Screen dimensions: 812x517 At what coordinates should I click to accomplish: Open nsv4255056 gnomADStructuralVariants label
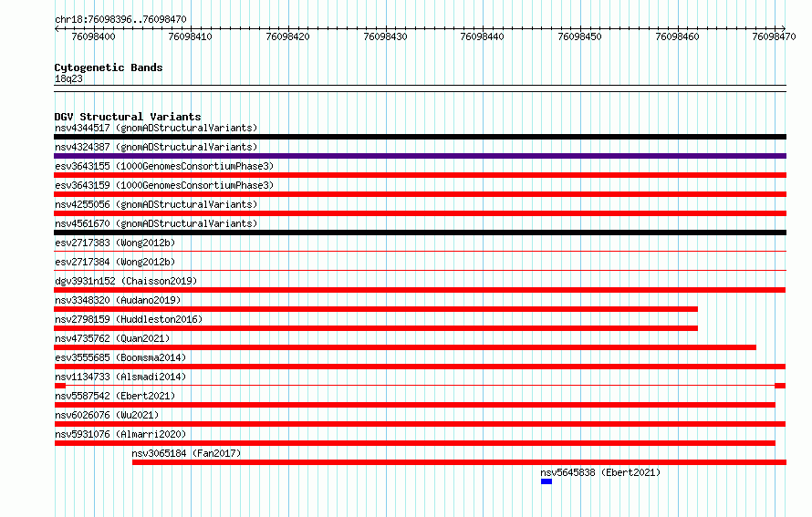pyautogui.click(x=156, y=204)
